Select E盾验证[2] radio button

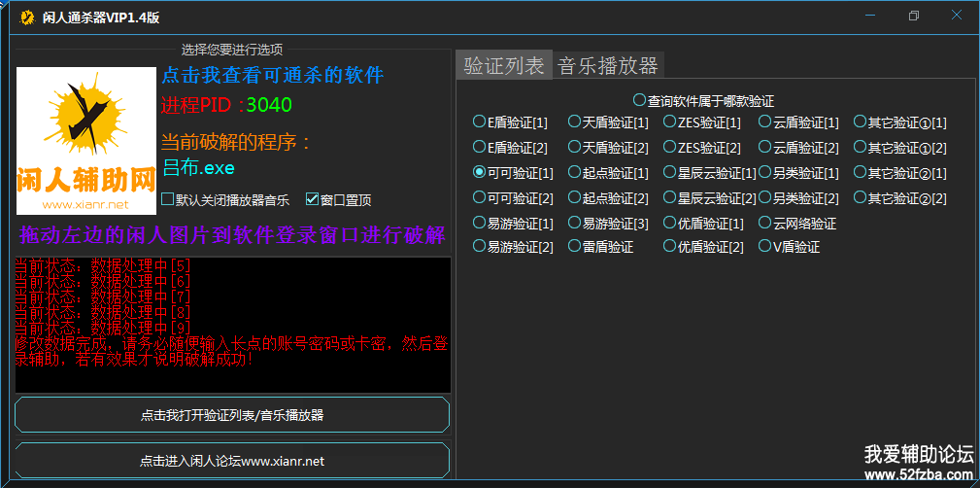tap(511, 148)
